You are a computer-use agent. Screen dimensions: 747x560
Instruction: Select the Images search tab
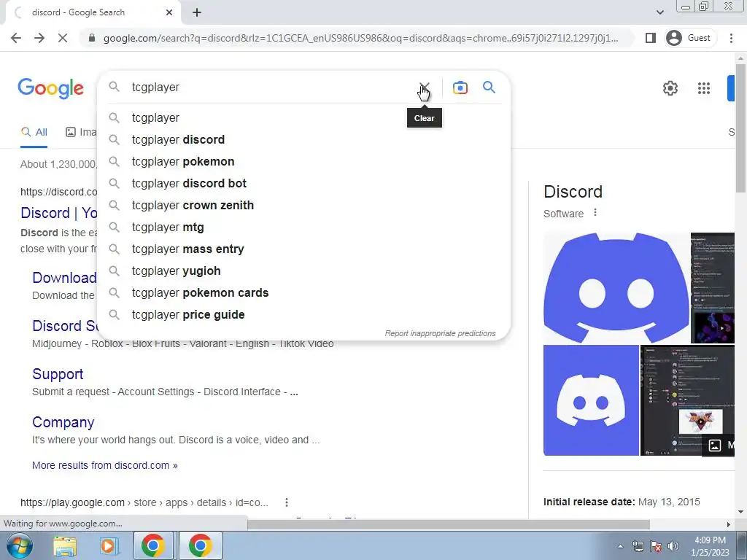pyautogui.click(x=81, y=133)
